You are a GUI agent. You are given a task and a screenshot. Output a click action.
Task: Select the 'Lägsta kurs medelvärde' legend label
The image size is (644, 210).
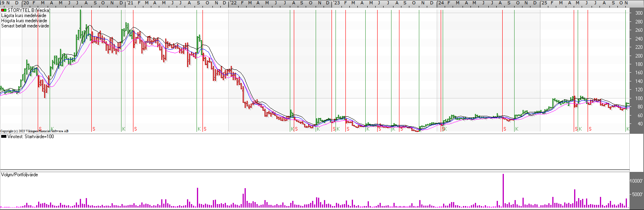pos(23,15)
